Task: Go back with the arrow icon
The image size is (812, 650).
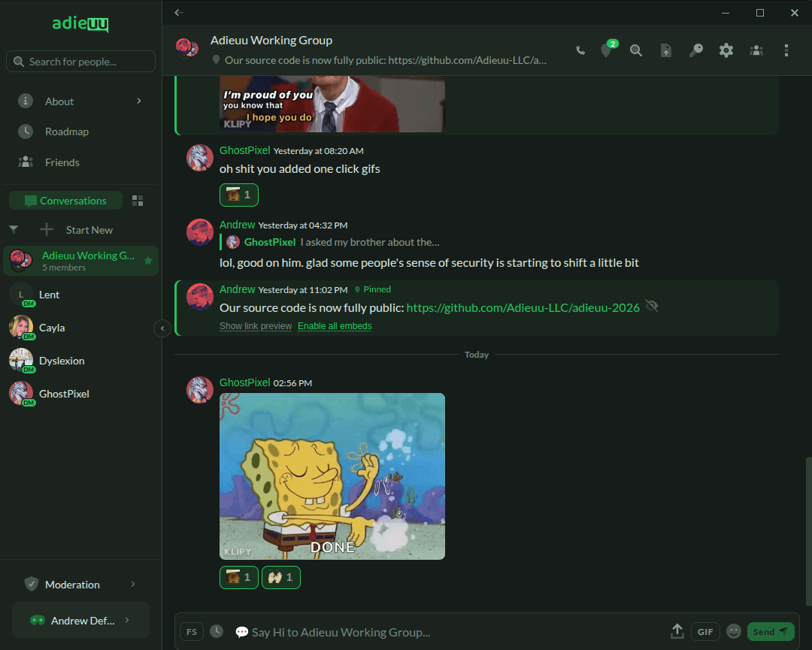Action: (179, 13)
